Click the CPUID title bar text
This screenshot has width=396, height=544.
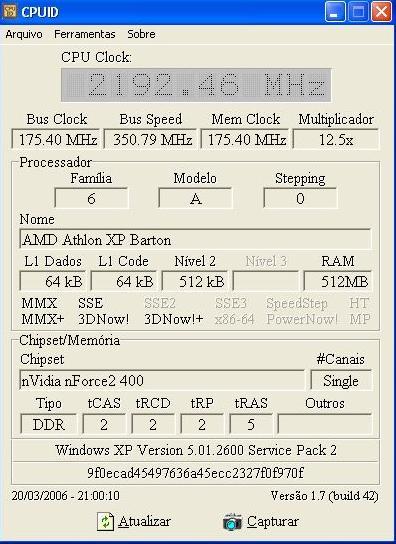click(x=40, y=12)
